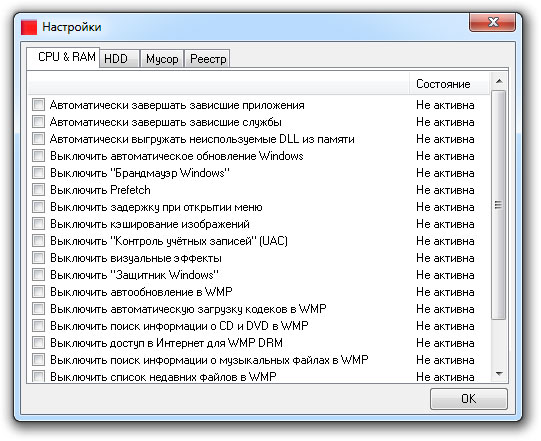Click the red application icon in title bar
Image resolution: width=541 pixels, height=441 pixels.
click(x=29, y=27)
